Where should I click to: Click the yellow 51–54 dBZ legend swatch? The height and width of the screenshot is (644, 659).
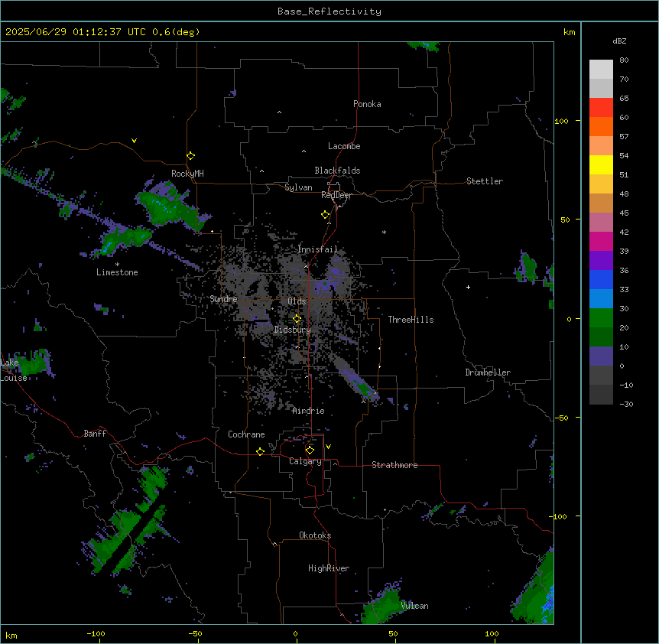(x=601, y=165)
